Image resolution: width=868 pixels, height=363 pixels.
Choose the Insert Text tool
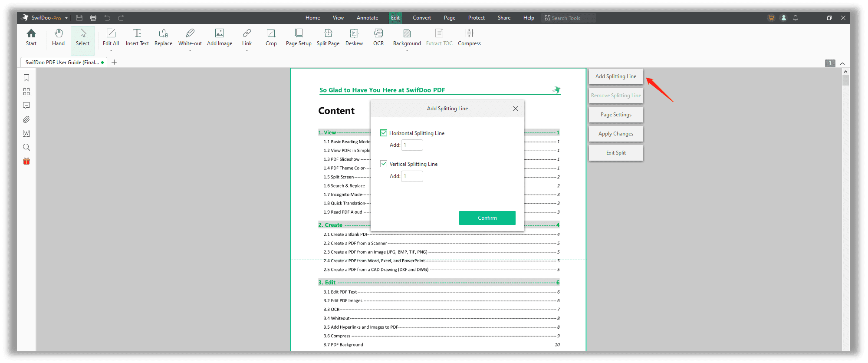[137, 37]
